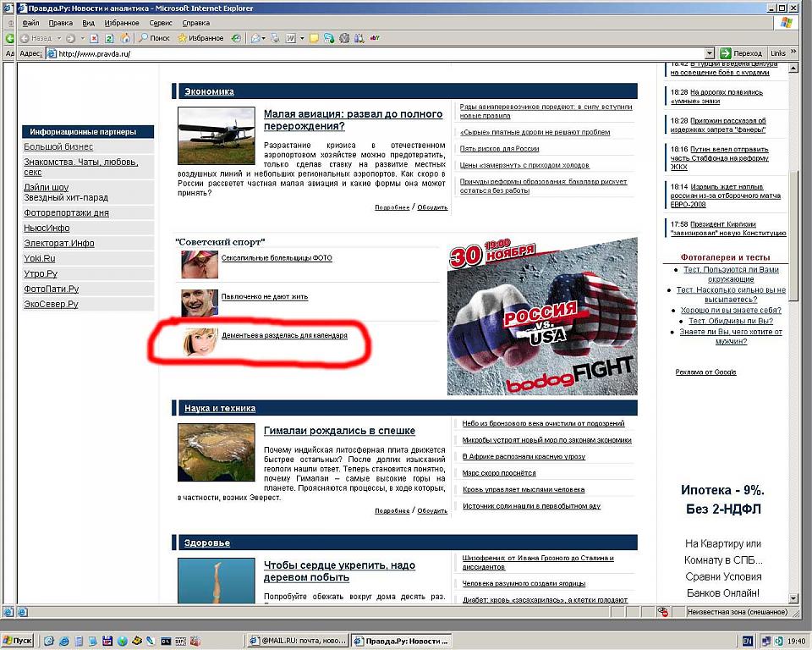812x650 pixels.
Task: Click the Russia vs USA bodogFIGHT banner
Action: [542, 320]
